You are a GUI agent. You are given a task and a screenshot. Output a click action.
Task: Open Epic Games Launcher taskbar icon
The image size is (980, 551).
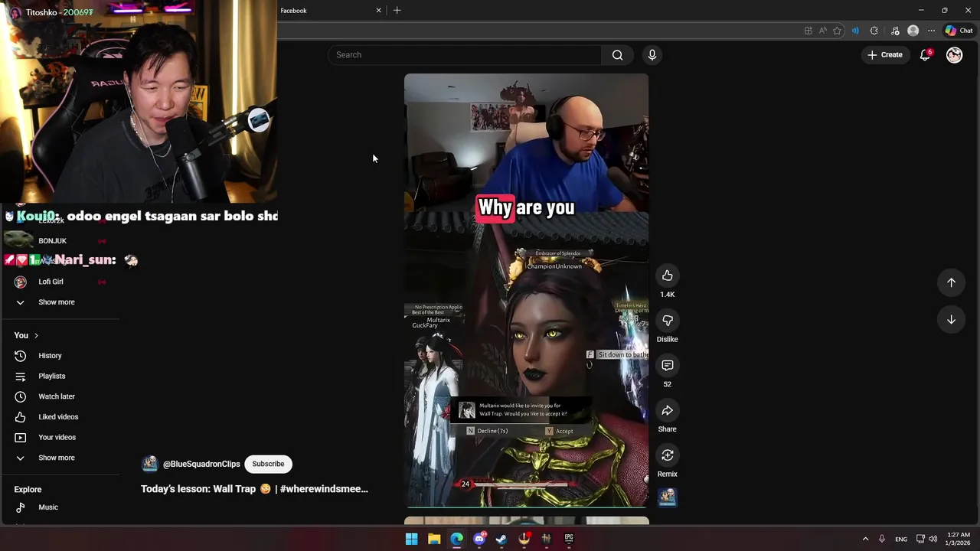(569, 539)
